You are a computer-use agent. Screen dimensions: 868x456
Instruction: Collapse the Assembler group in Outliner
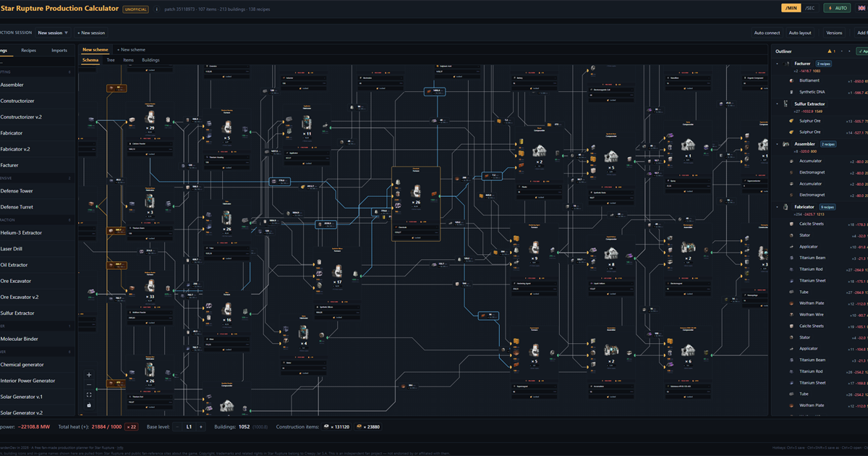tap(778, 144)
